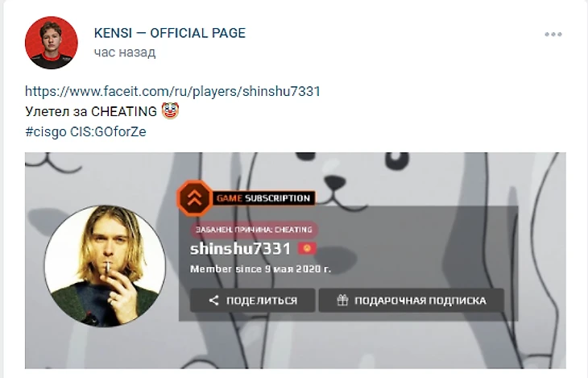The width and height of the screenshot is (588, 378).
Task: Click the 'Member since 9 мая 2020' text
Action: (260, 268)
